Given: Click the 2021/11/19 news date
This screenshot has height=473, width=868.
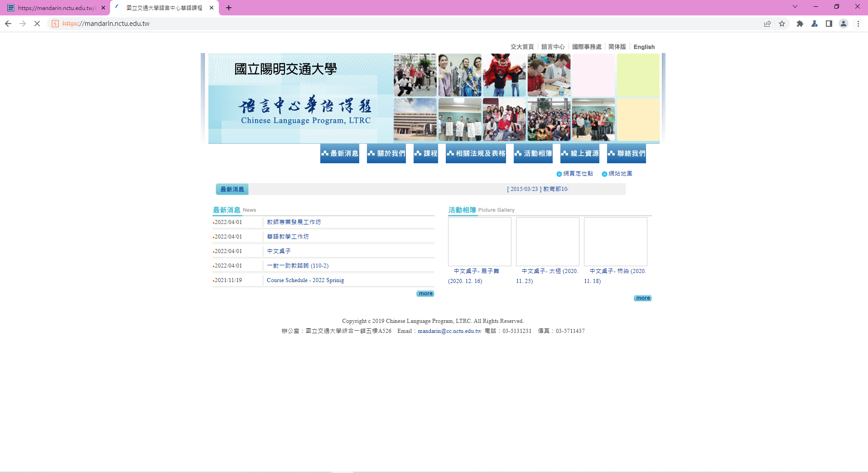Looking at the screenshot, I should 228,280.
